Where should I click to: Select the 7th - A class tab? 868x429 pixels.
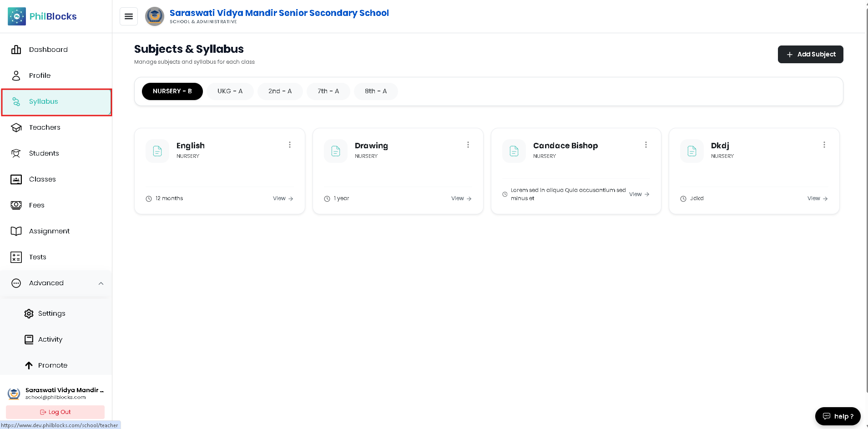click(328, 91)
